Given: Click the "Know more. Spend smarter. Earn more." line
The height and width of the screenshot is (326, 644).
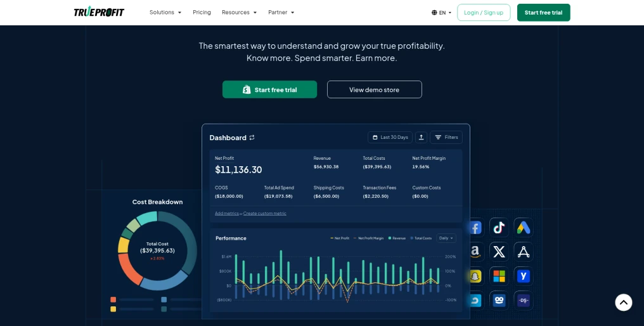Looking at the screenshot, I should point(321,58).
